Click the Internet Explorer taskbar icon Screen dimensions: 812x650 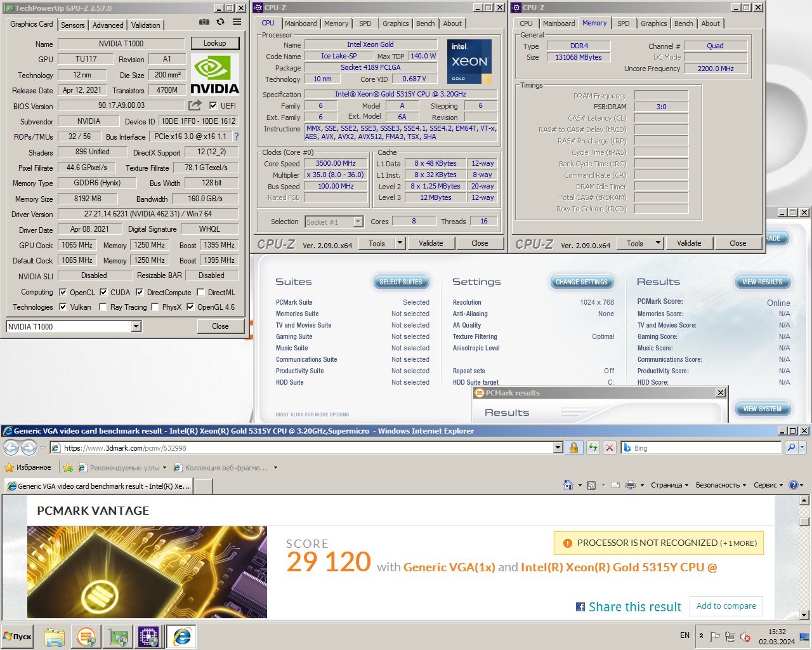(181, 637)
